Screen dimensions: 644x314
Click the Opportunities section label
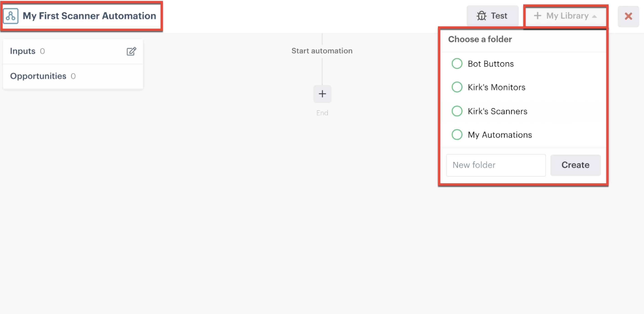click(38, 76)
